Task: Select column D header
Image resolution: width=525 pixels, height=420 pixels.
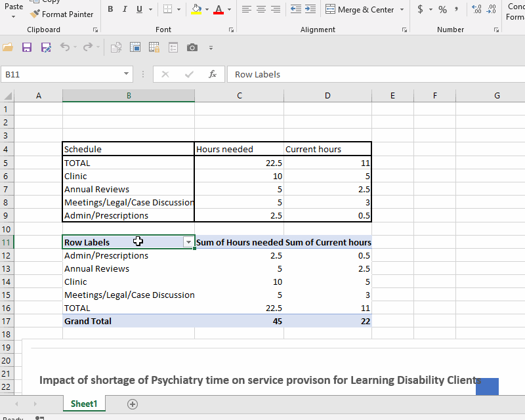Action: tap(327, 96)
